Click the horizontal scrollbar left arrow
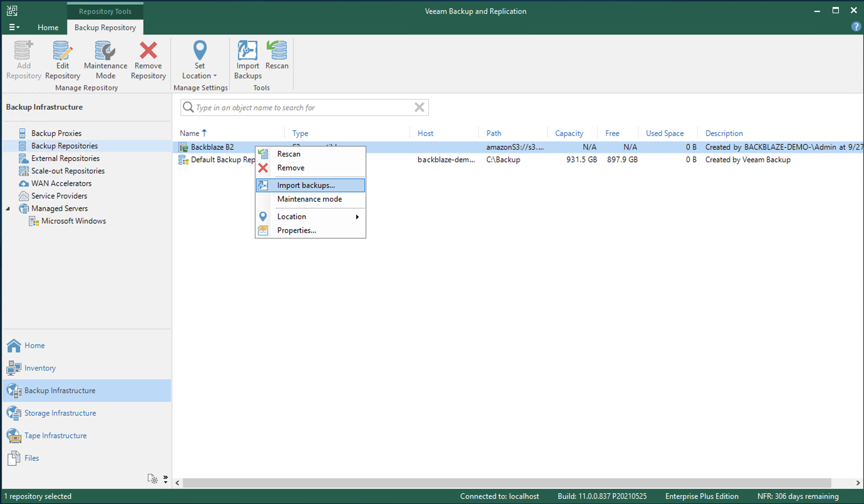864x504 pixels. (177, 483)
